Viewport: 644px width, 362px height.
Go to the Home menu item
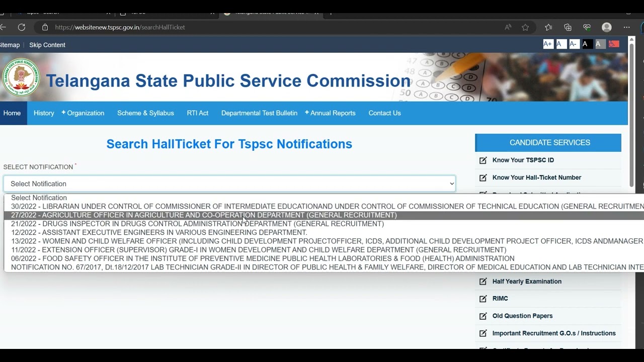click(12, 113)
